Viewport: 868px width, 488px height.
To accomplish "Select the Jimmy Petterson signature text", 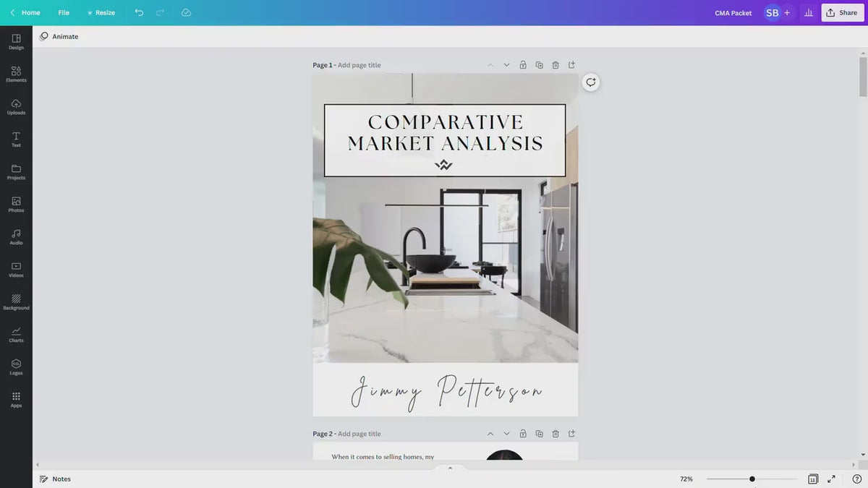I will coord(446,391).
